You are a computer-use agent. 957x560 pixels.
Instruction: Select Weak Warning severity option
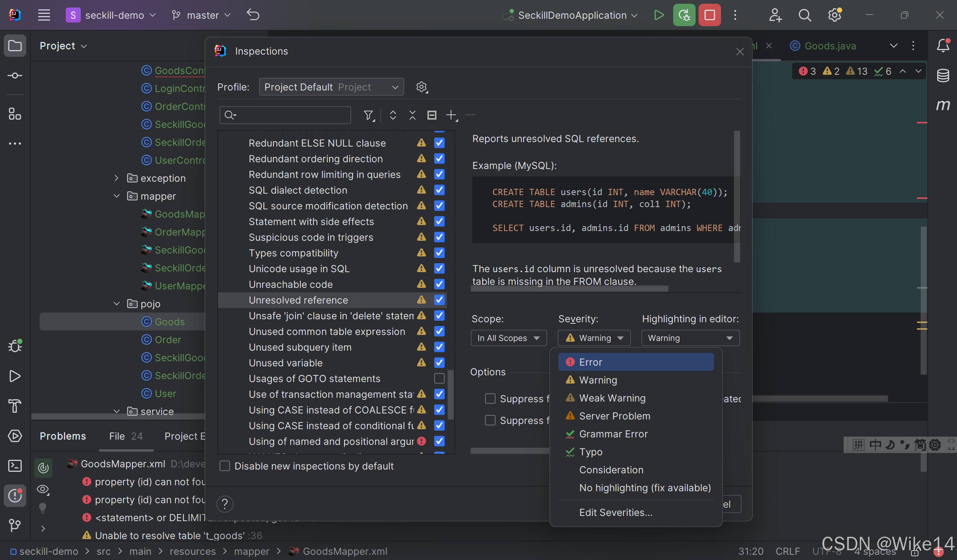(612, 398)
